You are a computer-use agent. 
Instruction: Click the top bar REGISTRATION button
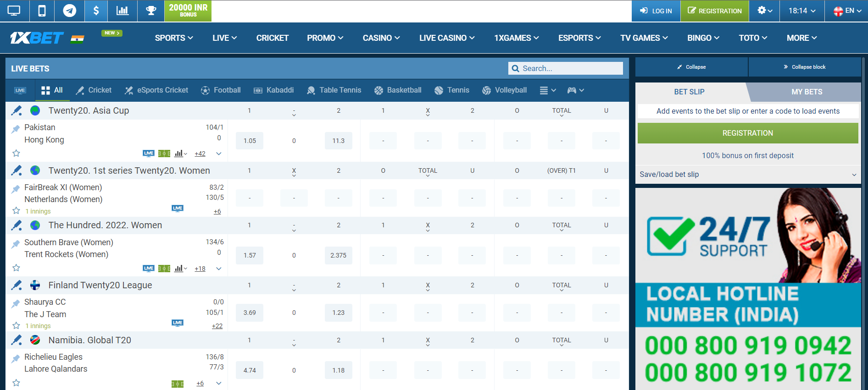click(x=715, y=11)
